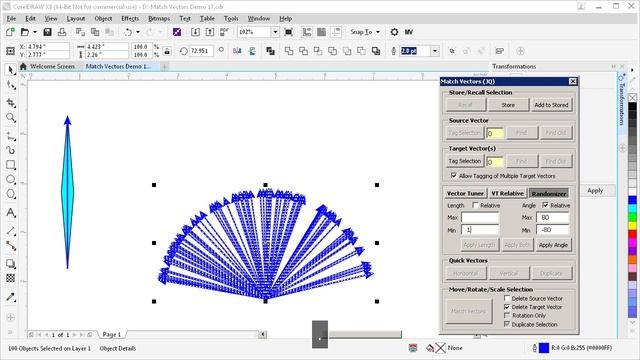Close the Match Vectors dialog
This screenshot has width=640, height=360.
(x=573, y=82)
